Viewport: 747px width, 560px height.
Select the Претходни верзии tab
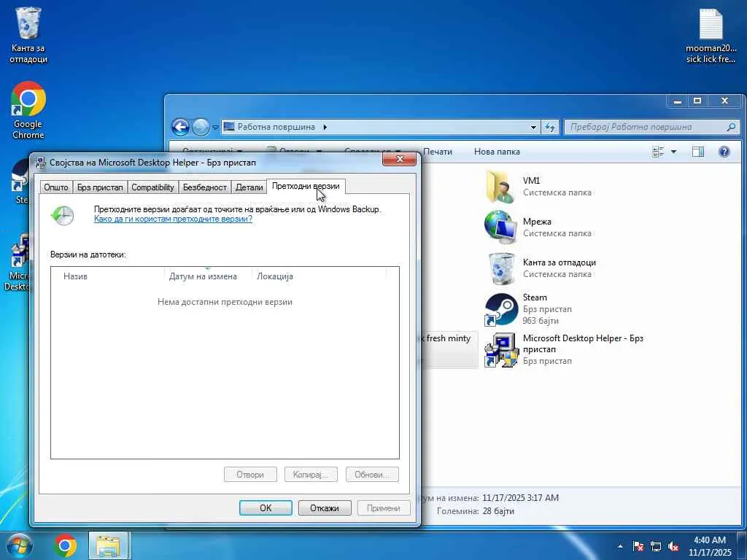click(x=306, y=186)
